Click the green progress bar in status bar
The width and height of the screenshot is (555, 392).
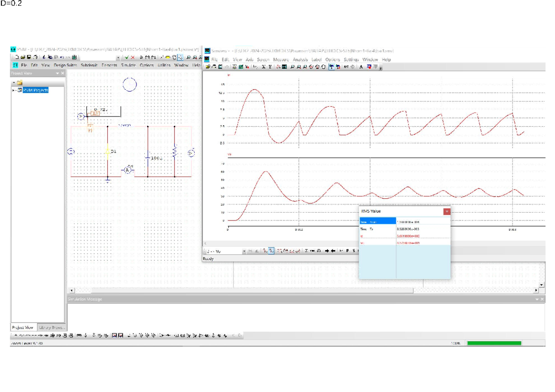494,343
